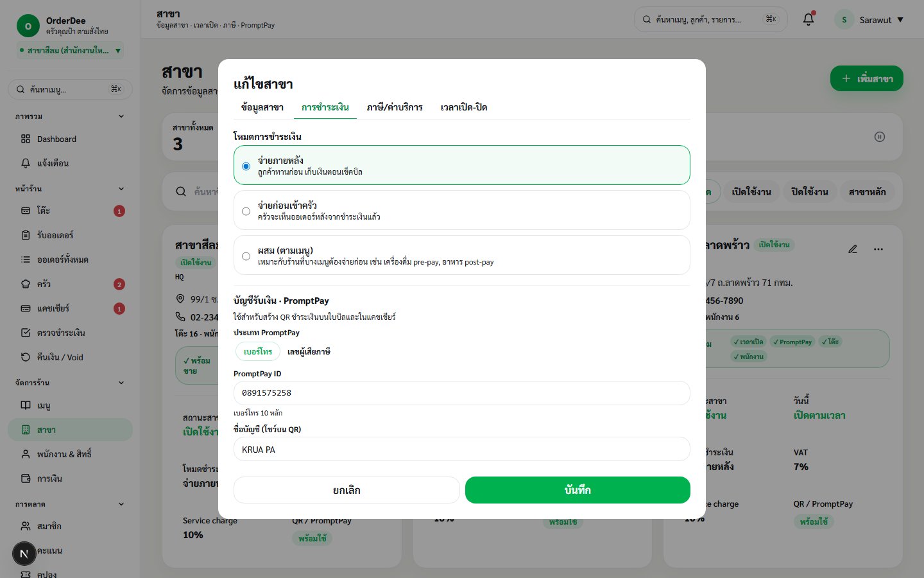Click the เพิ่มสาขา add branch button
924x578 pixels.
[x=867, y=78]
